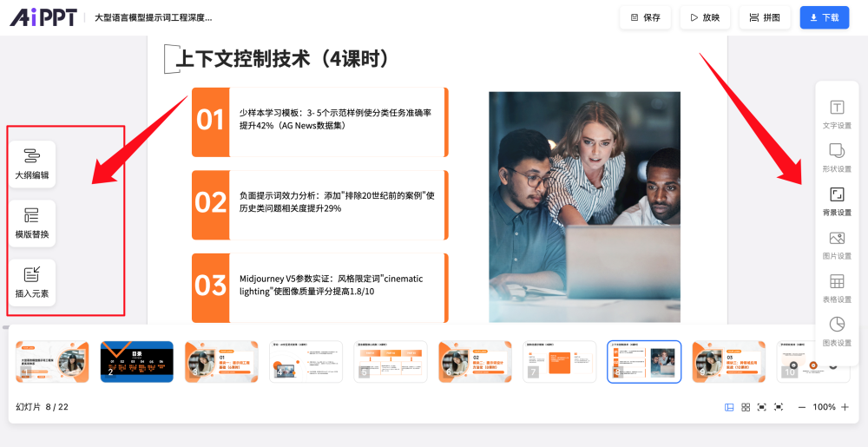Screen dimensions: 868x447
Task: Open 表格设置 table settings
Action: point(837,289)
